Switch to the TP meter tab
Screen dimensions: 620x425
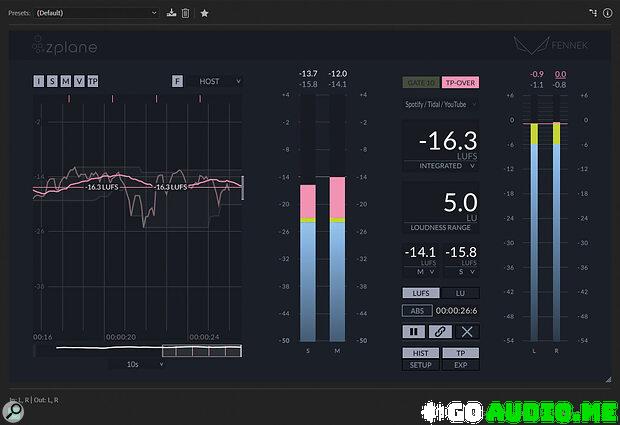(461, 353)
